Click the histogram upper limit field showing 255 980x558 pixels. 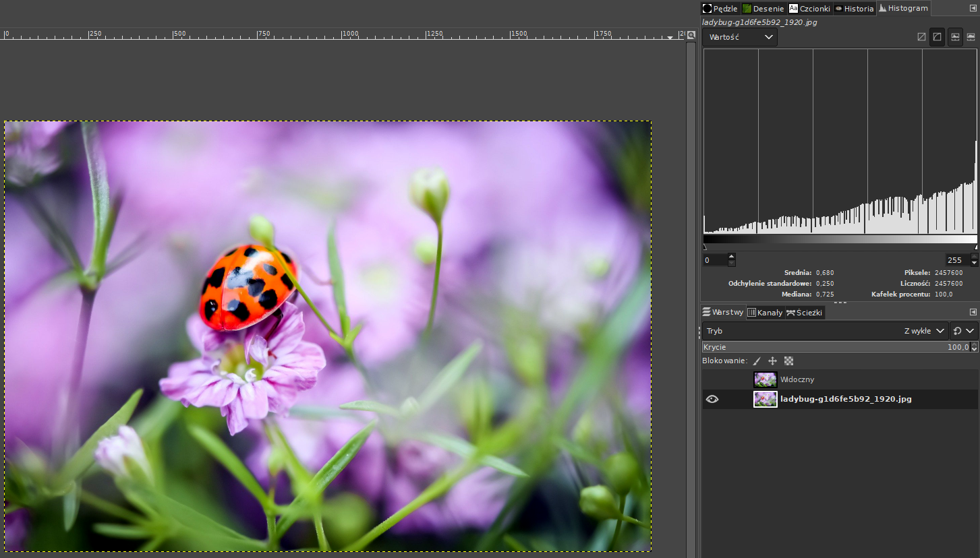tap(957, 260)
